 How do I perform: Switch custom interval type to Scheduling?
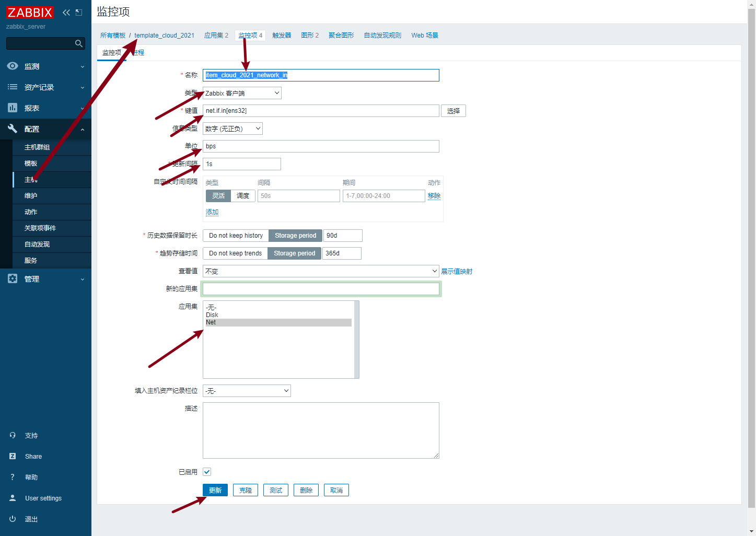[x=243, y=196]
